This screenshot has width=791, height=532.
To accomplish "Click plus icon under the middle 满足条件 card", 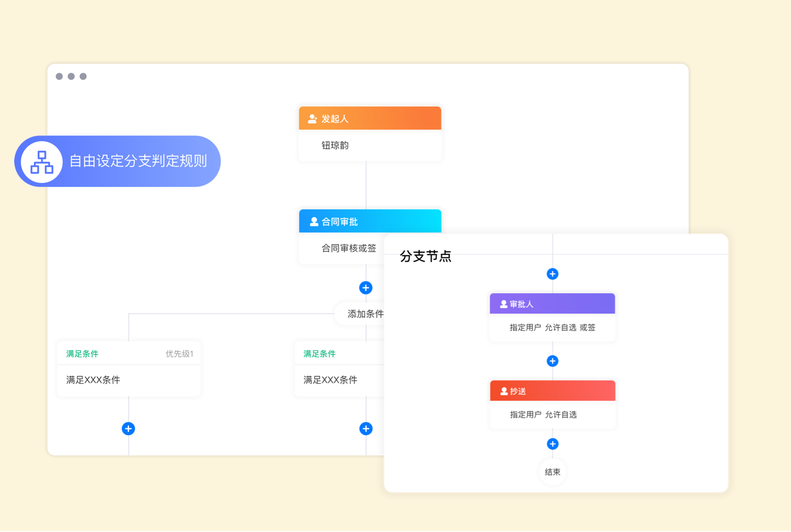I will click(x=365, y=429).
